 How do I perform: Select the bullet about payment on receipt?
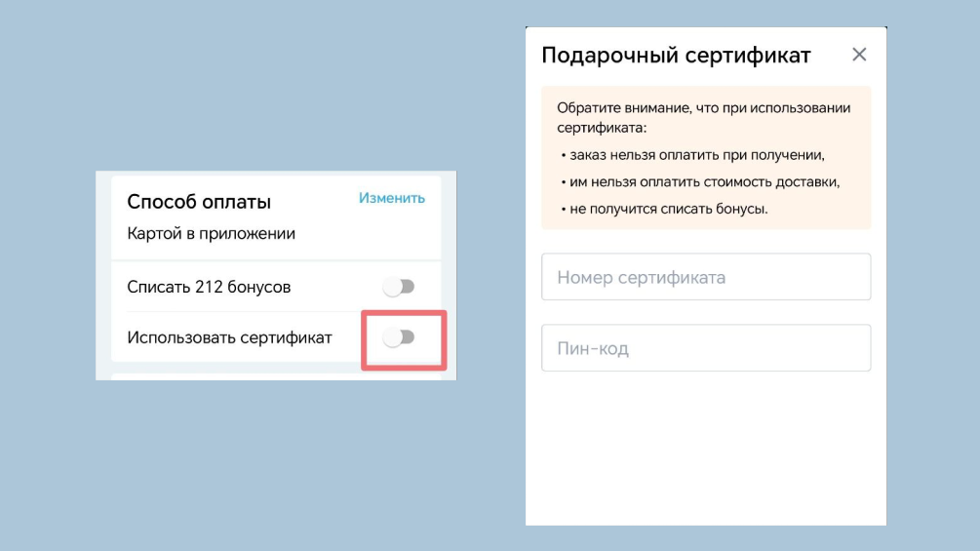click(x=696, y=155)
